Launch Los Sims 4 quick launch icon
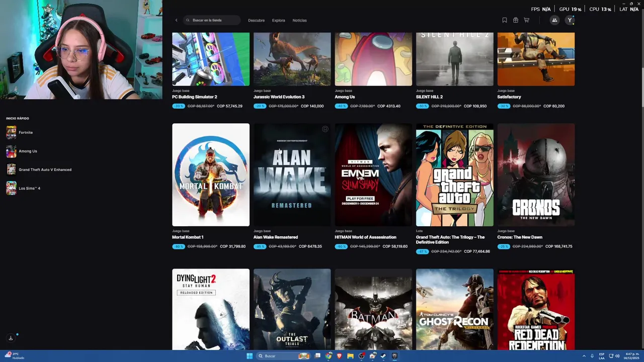644x362 pixels. [11, 188]
